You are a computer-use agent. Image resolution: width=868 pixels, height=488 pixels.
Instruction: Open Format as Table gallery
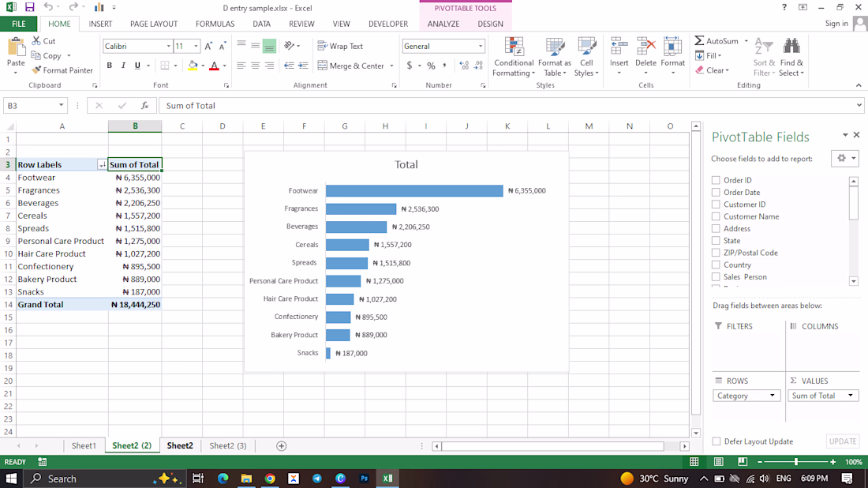pyautogui.click(x=554, y=57)
